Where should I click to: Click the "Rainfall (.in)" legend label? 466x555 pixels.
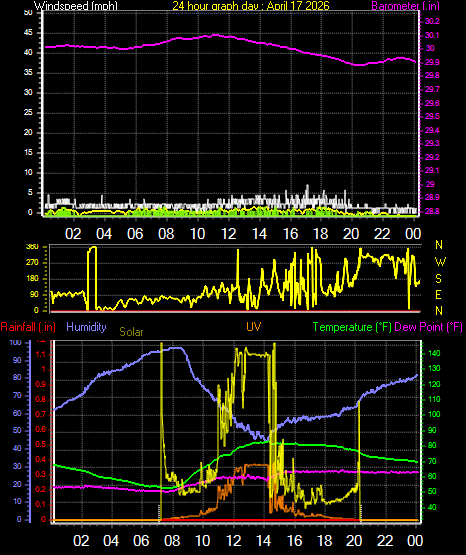28,327
